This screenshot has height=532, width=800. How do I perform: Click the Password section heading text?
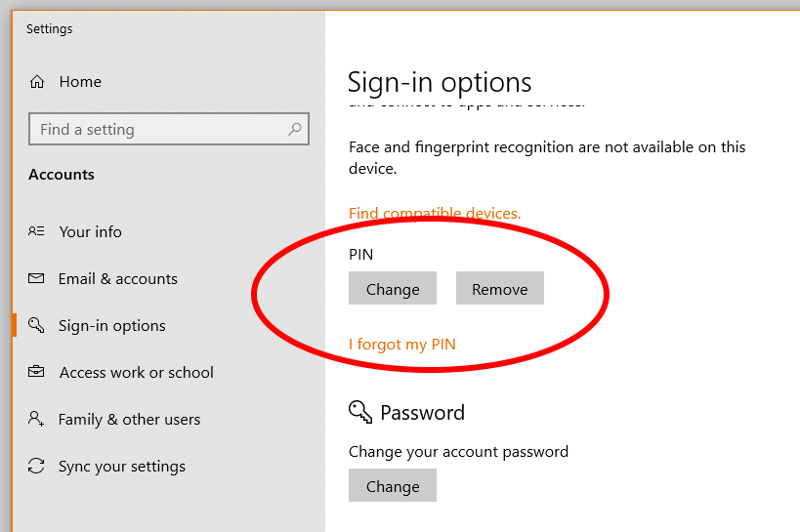[x=422, y=412]
